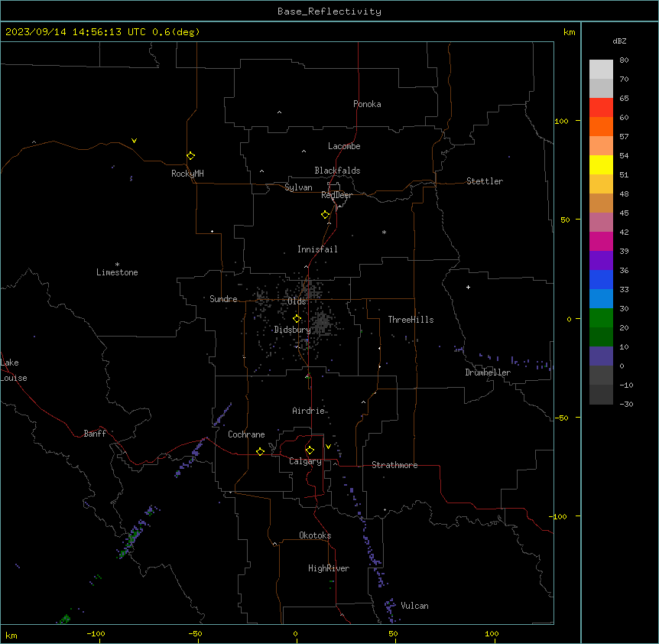Click the yellow diamond marker beside Cochrane
Image resolution: width=659 pixels, height=644 pixels.
click(260, 451)
